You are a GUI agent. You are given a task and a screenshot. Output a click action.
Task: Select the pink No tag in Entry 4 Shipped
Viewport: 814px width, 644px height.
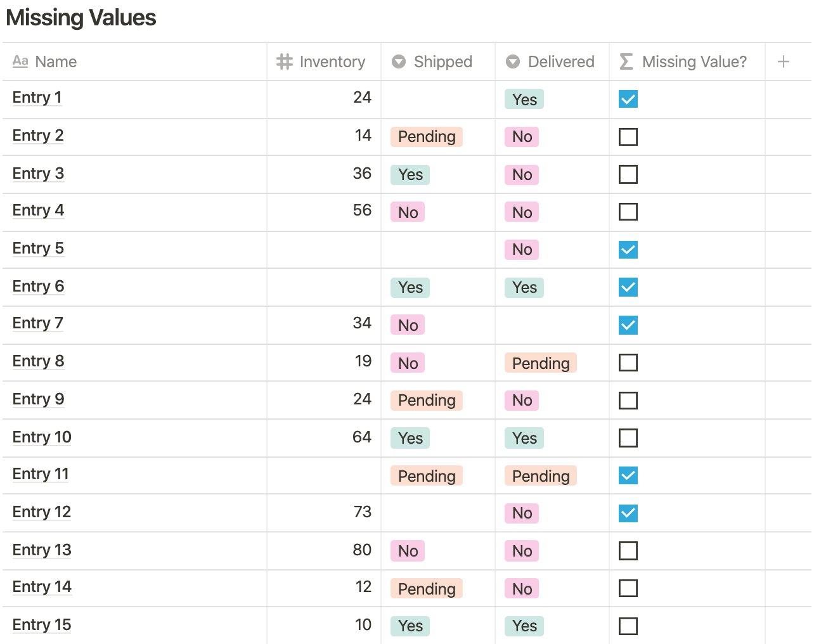(408, 212)
